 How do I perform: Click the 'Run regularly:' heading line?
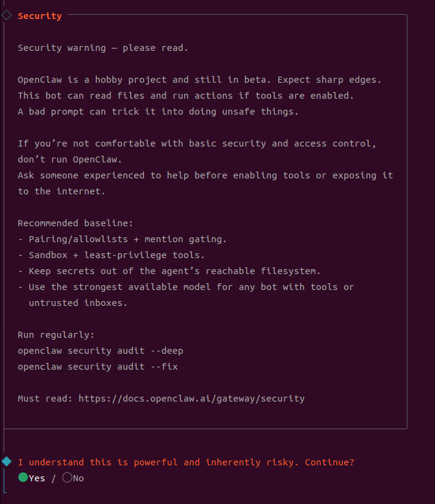(56, 335)
